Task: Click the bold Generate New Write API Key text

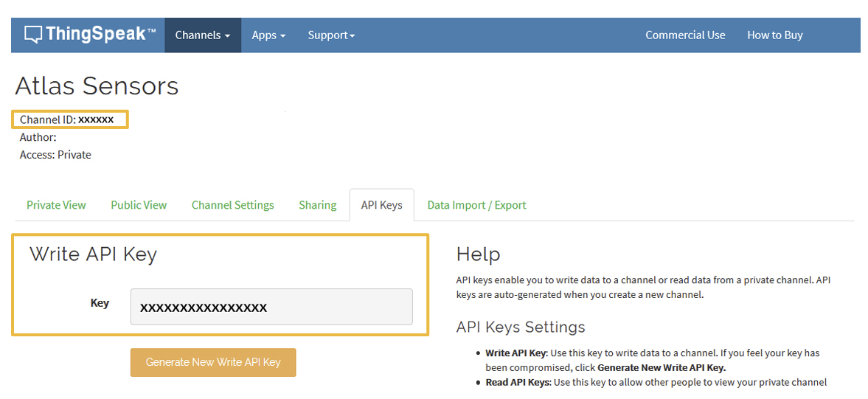Action: click(662, 367)
